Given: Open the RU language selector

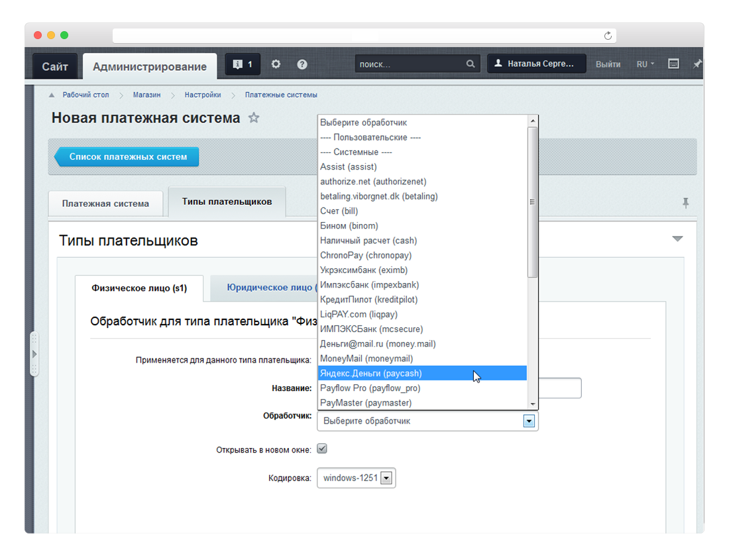Looking at the screenshot, I should point(645,64).
